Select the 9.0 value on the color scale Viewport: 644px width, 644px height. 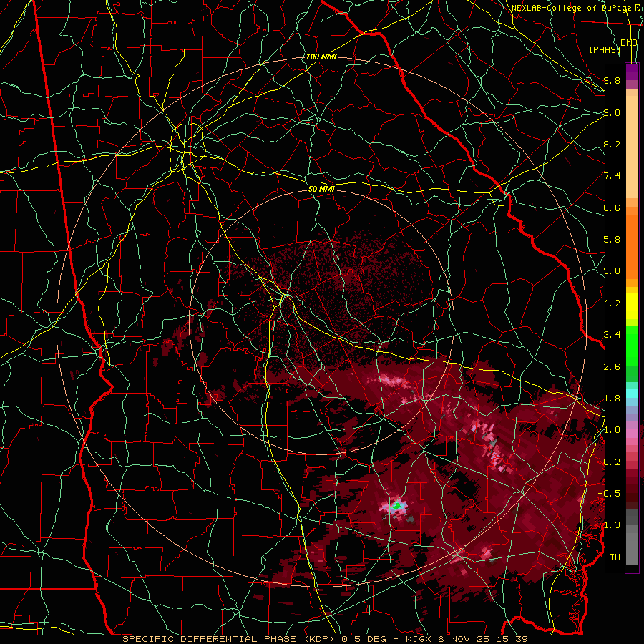(x=612, y=112)
